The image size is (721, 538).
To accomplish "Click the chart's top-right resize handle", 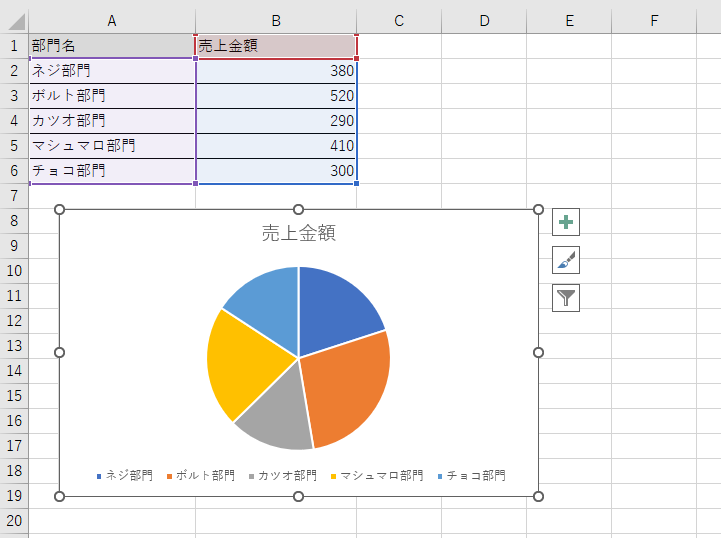I will (539, 209).
